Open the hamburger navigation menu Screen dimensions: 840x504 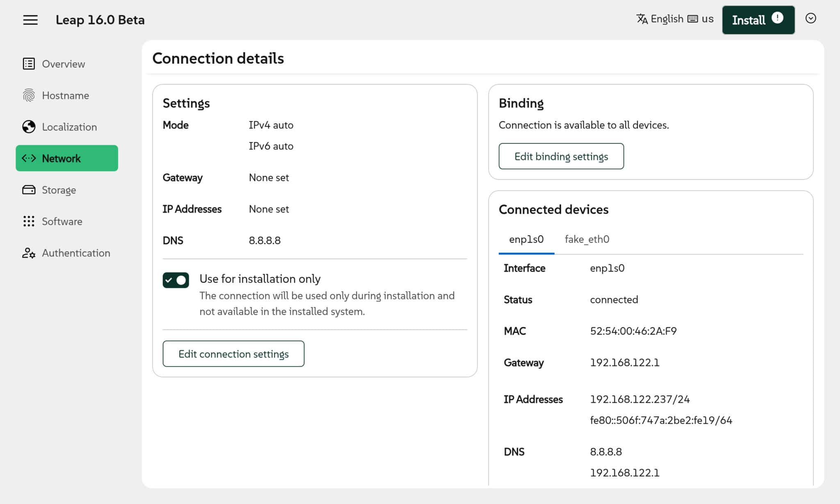[x=30, y=20]
